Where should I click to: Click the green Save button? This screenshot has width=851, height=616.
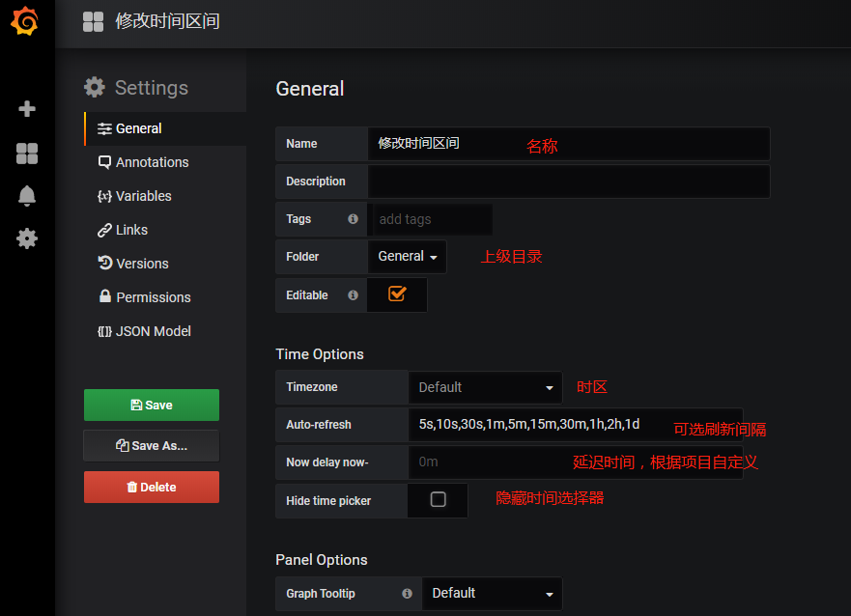(152, 406)
